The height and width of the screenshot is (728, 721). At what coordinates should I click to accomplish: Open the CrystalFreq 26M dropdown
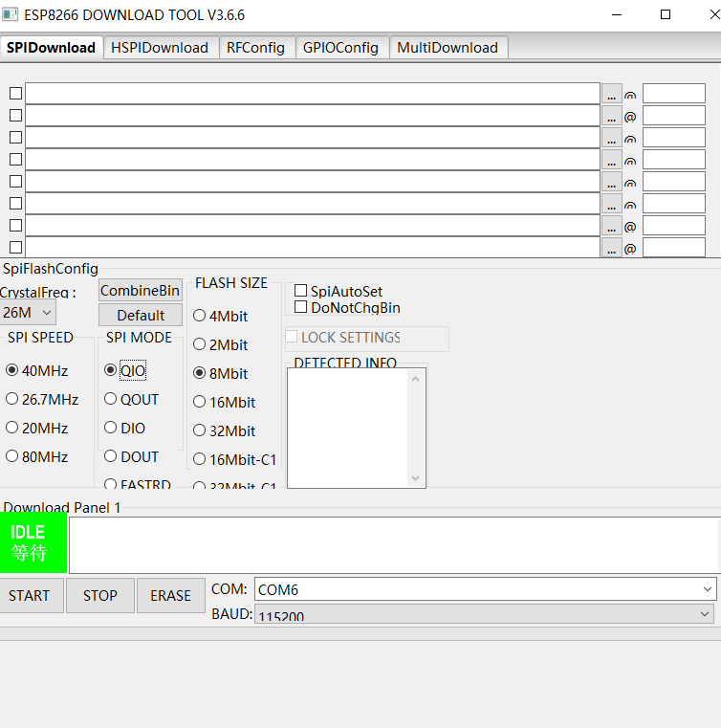click(28, 313)
